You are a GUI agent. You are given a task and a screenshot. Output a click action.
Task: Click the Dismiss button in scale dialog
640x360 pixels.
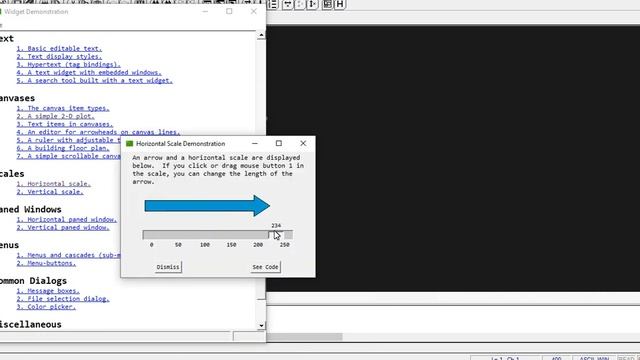(168, 267)
